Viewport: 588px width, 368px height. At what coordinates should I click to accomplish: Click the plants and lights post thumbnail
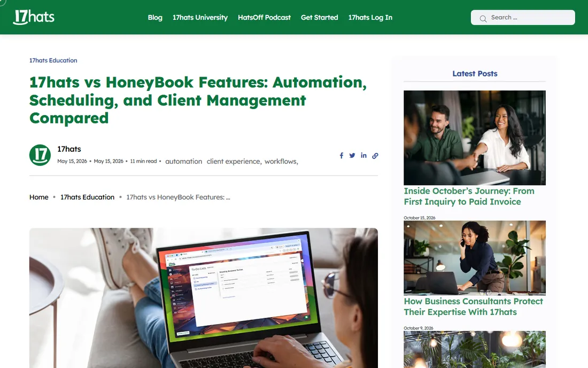click(x=475, y=349)
